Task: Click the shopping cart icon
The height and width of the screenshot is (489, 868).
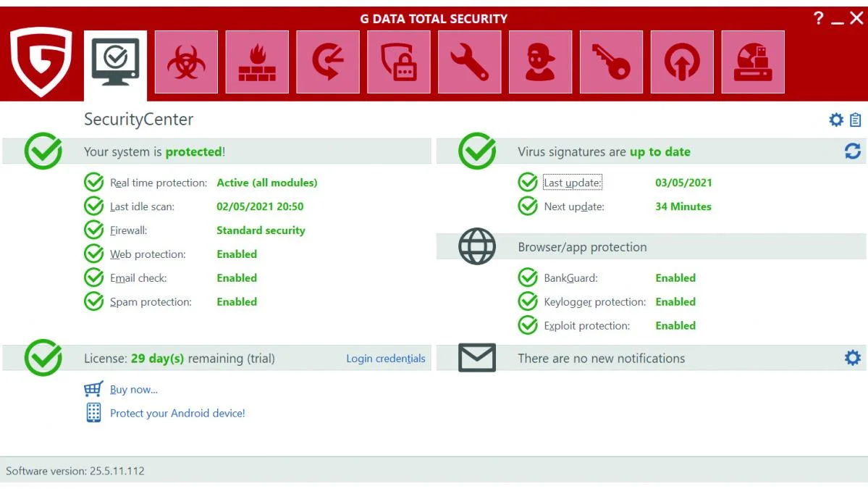Action: click(x=93, y=389)
